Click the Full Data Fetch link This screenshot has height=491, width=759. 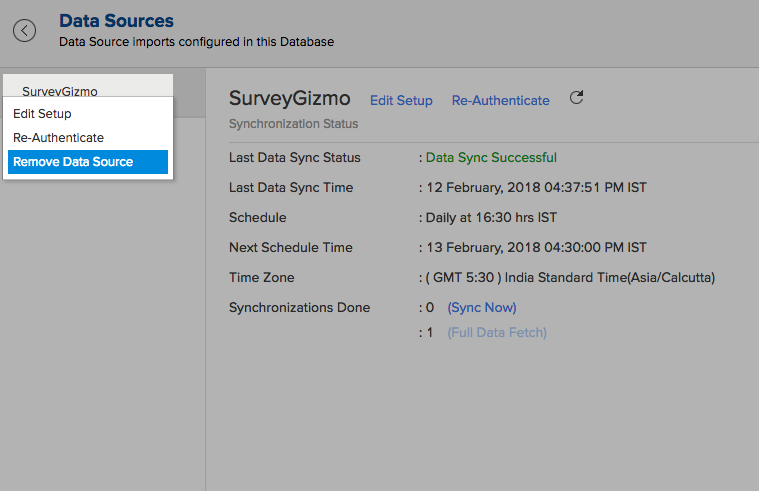497,333
